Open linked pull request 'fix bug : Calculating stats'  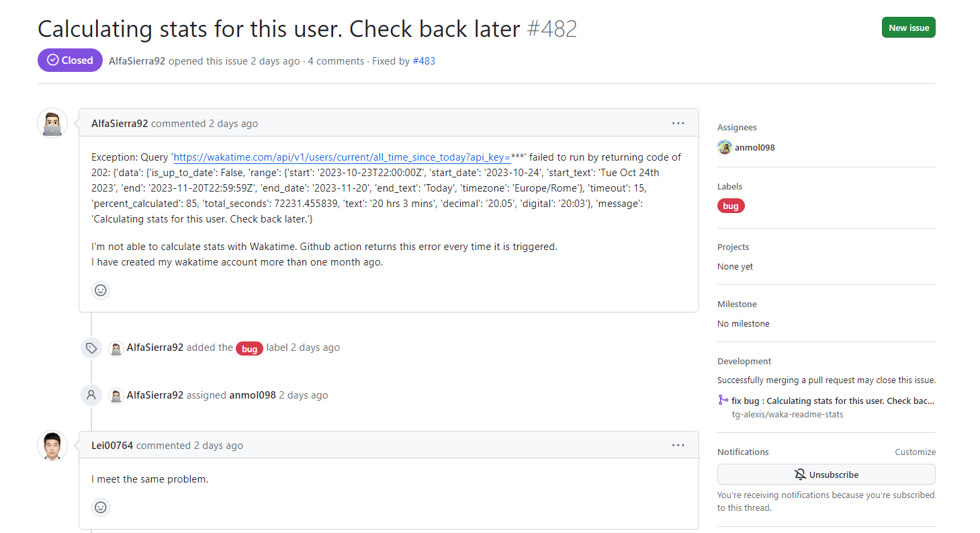[x=833, y=401]
